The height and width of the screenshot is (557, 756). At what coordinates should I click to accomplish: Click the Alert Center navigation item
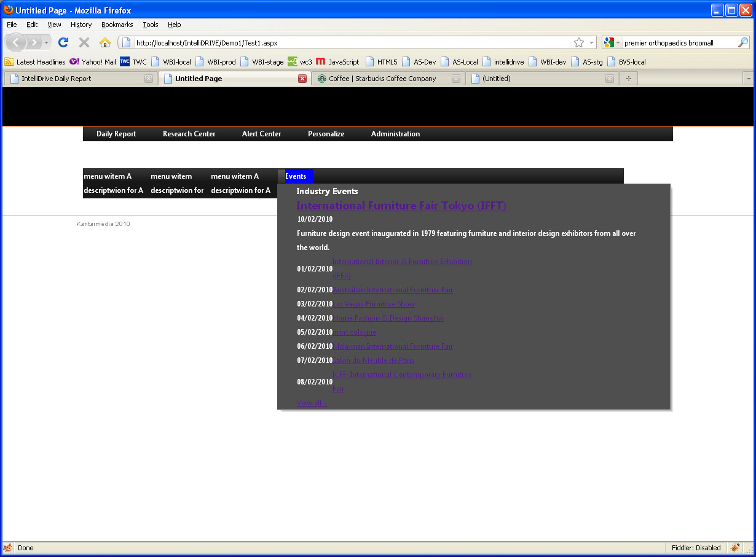click(x=261, y=134)
